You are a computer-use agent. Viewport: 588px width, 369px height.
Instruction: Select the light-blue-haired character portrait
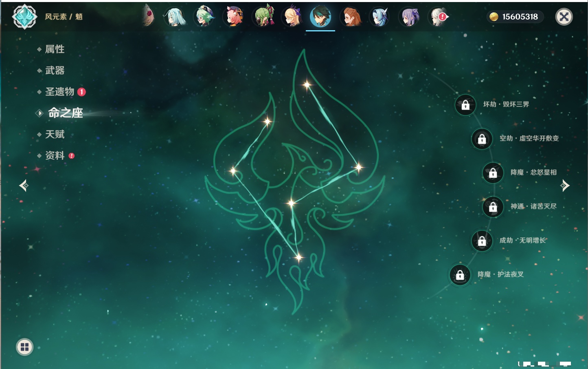tap(380, 17)
